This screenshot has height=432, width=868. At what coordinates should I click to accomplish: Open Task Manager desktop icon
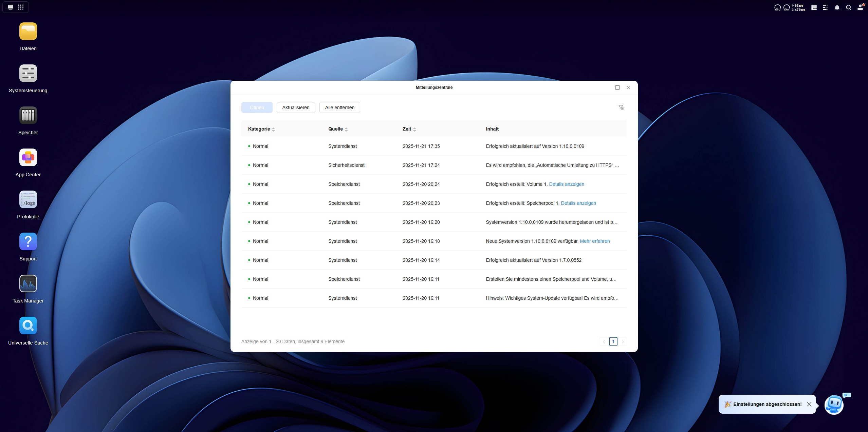pos(28,283)
